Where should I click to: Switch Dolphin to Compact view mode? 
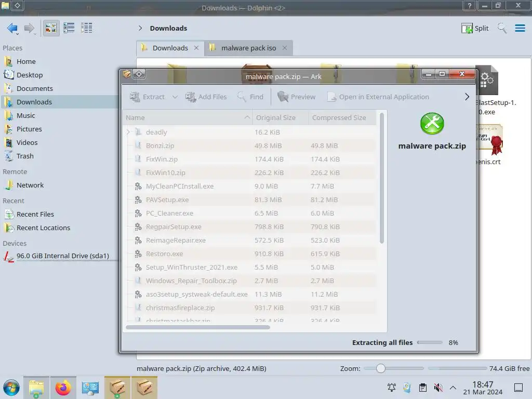pos(69,28)
